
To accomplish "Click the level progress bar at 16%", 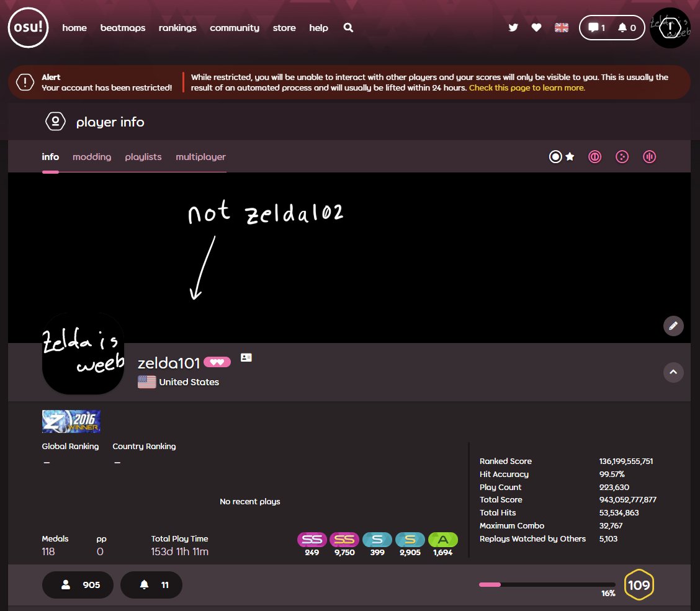I will click(x=547, y=585).
